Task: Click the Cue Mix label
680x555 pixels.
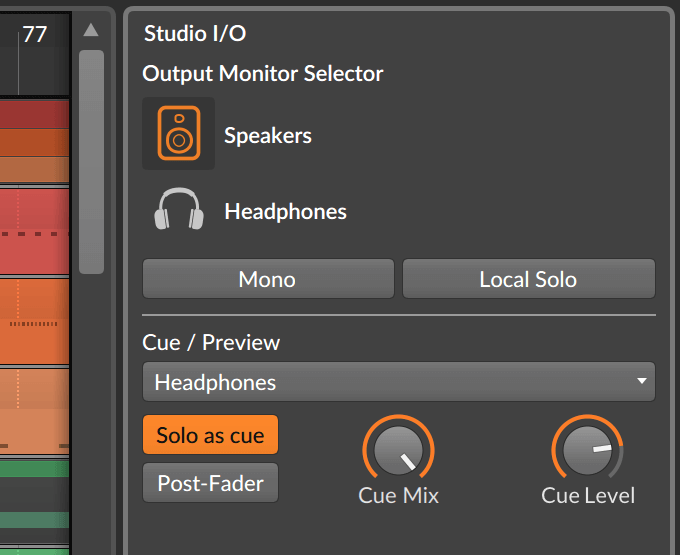Action: 398,495
